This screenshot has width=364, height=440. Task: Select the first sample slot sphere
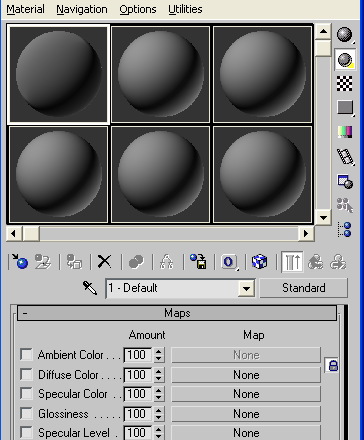(59, 74)
